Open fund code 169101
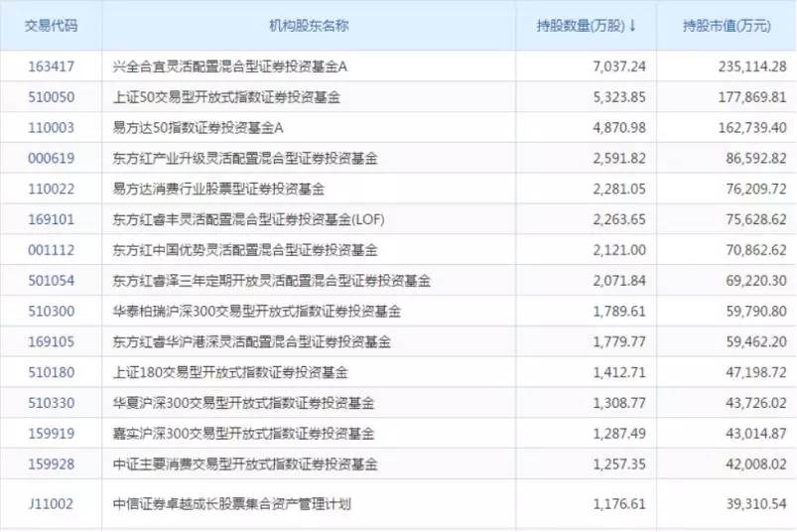This screenshot has width=797, height=532. point(51,219)
